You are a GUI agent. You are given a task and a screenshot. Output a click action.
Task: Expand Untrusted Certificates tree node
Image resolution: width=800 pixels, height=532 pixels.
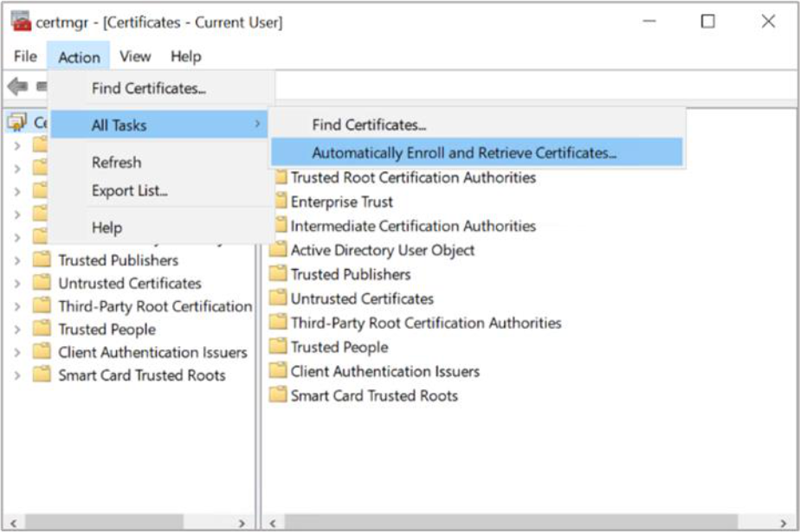point(17,284)
